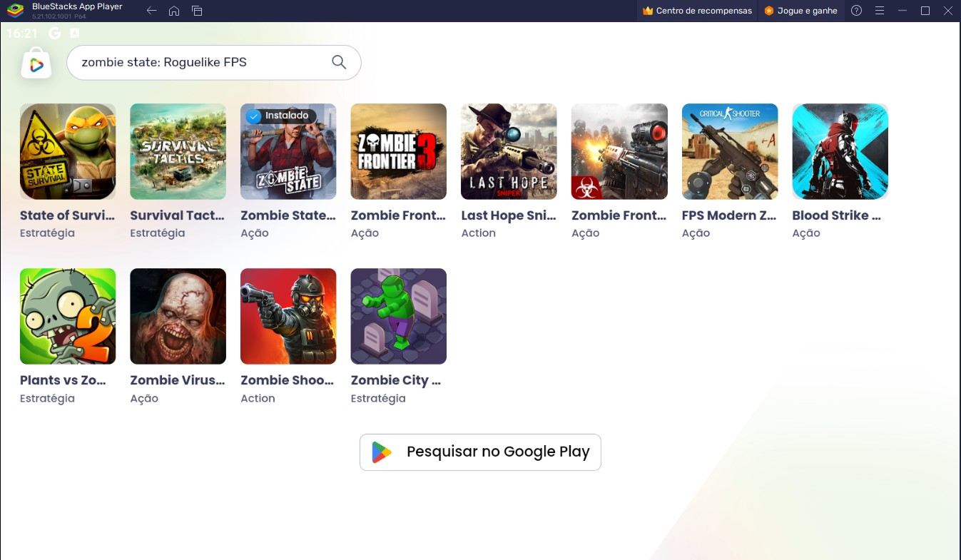Maximize the BlueStacks window

925,11
